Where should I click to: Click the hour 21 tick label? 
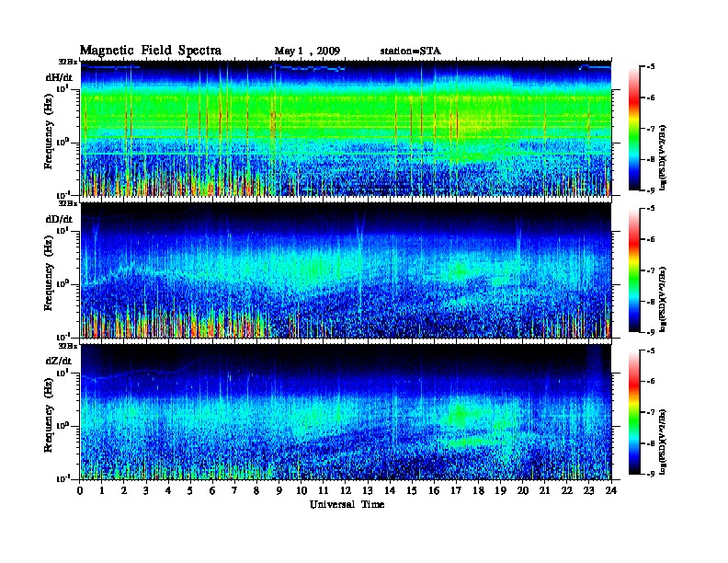coord(544,490)
